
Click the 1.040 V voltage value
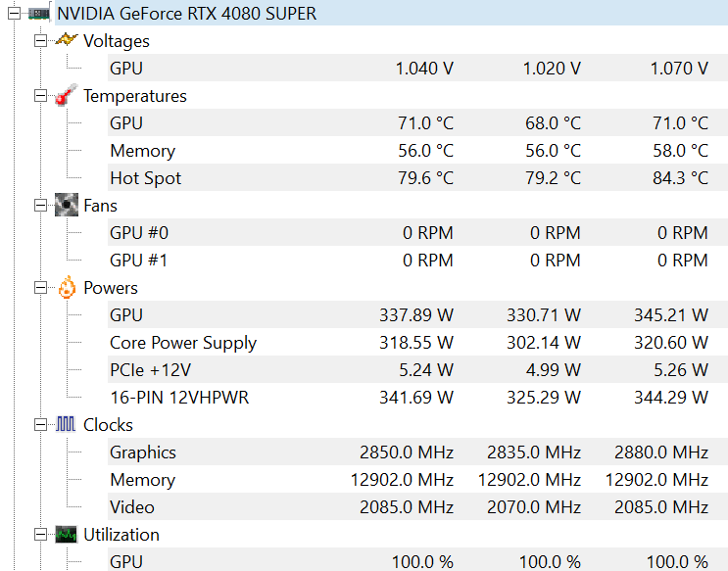424,69
